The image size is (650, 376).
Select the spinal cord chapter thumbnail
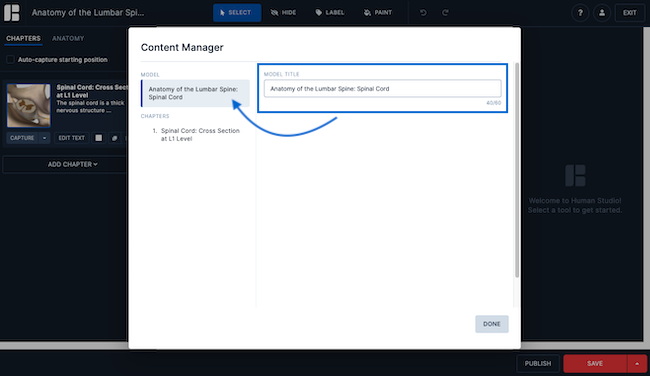click(x=29, y=105)
